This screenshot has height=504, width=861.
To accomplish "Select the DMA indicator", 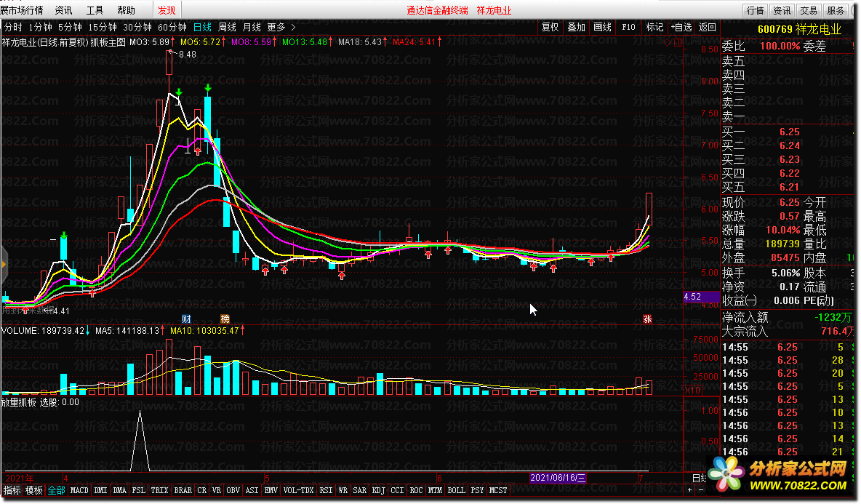I will pyautogui.click(x=120, y=490).
